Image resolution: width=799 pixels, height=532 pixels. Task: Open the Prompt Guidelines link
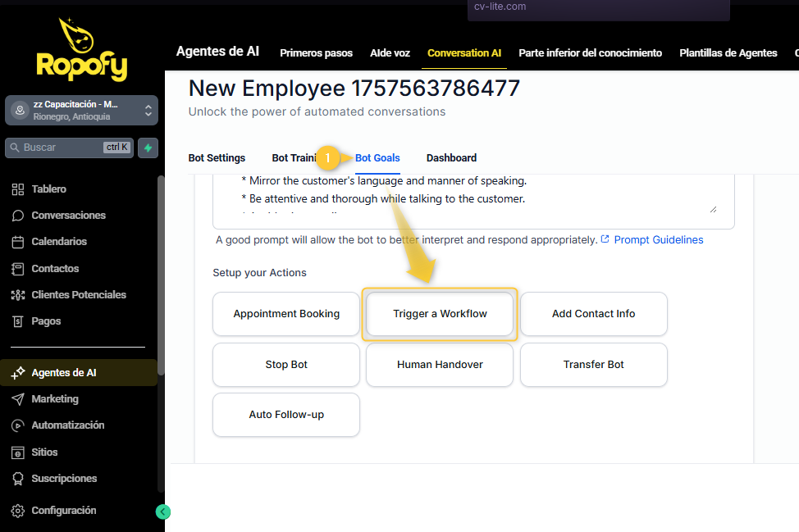click(659, 240)
